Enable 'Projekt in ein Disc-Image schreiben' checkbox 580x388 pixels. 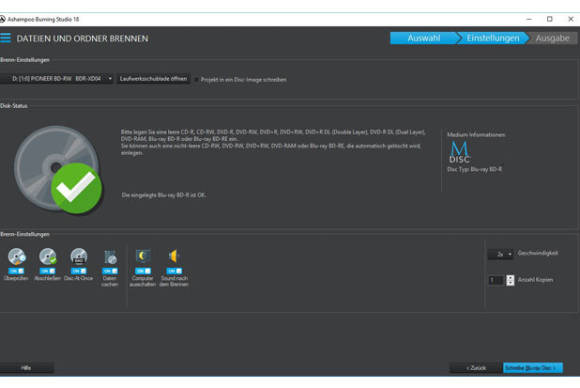tap(196, 80)
